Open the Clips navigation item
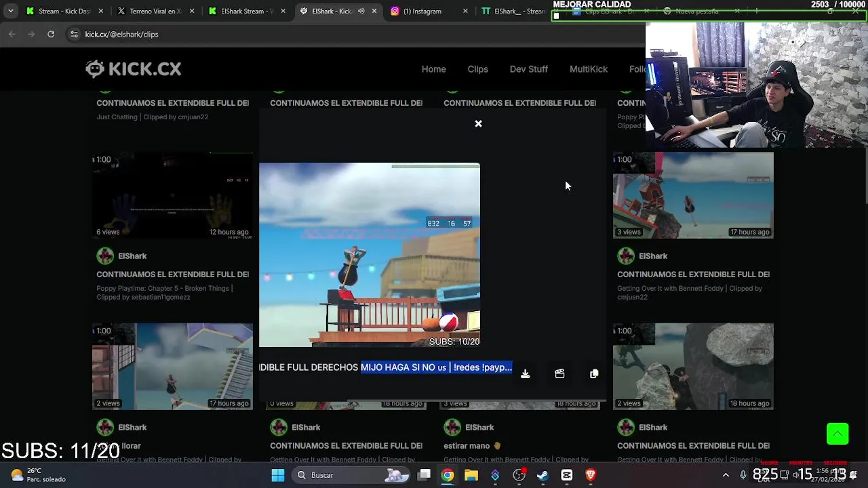 [477, 69]
